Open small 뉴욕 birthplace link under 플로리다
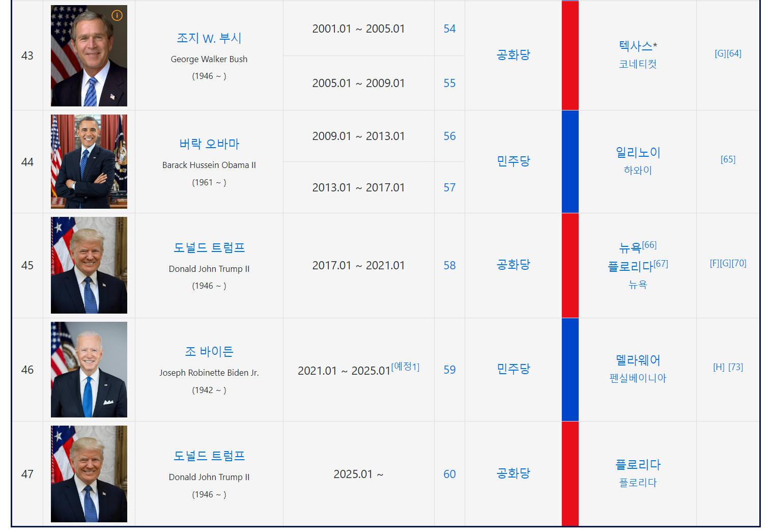770x532 pixels. (638, 285)
